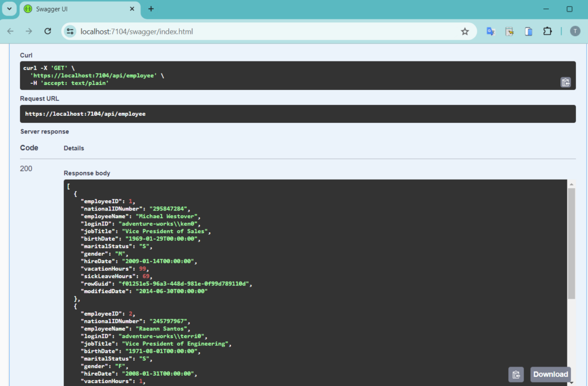Click the rowGuid "f01251e5-96a3-448d-981e-0f99d789110d"

[x=185, y=284]
